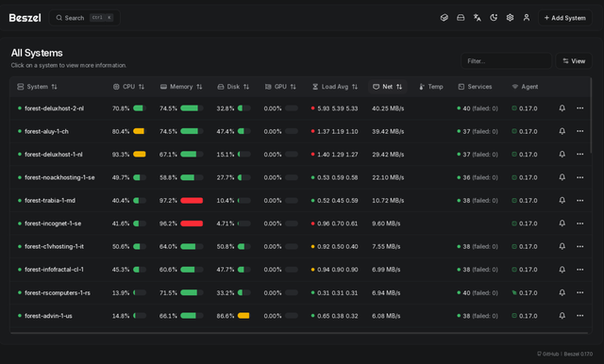Click agent version for forest-rscomputers-1-rs
This screenshot has height=364, width=604.
tap(528, 293)
